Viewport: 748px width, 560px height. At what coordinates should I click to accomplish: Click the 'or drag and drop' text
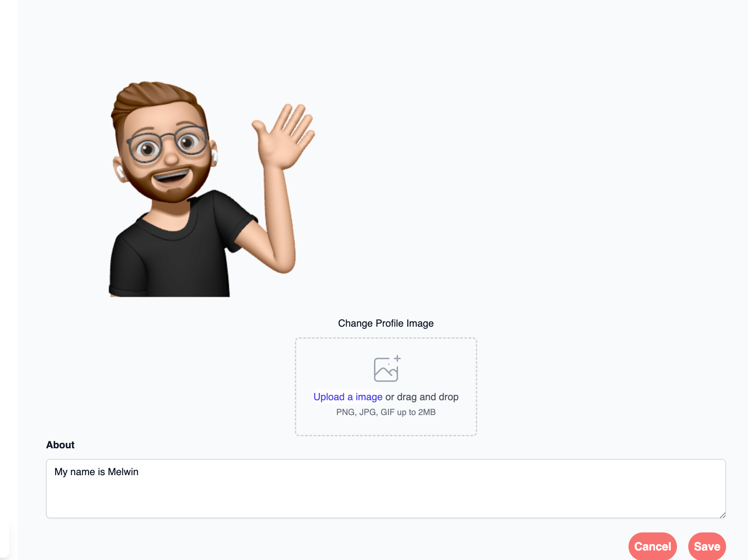click(x=422, y=397)
